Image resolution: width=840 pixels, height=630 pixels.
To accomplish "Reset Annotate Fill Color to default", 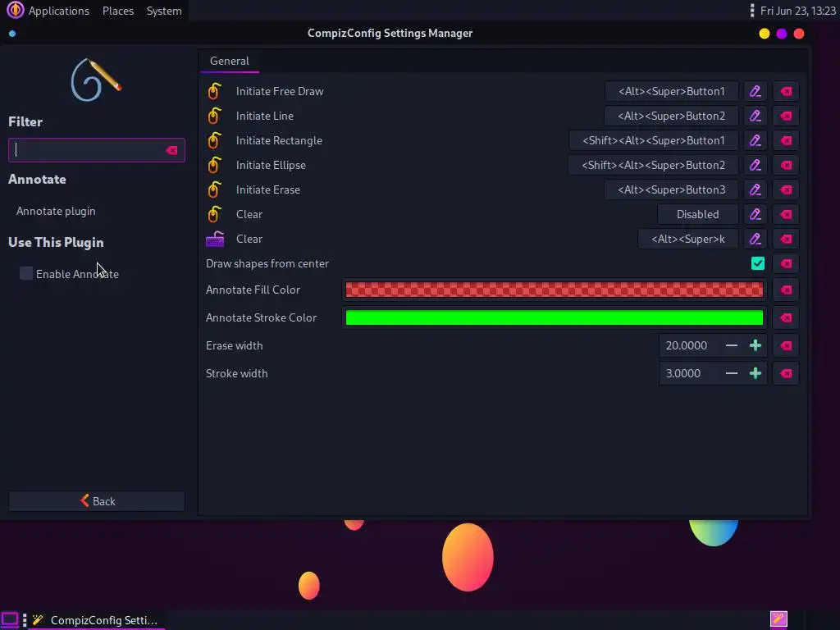I will [x=786, y=290].
